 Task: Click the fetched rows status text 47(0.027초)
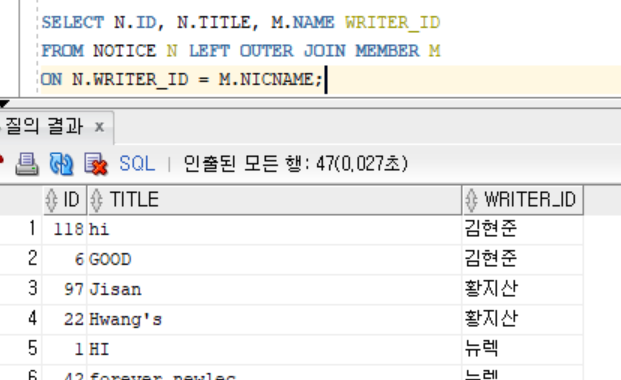[x=362, y=164]
